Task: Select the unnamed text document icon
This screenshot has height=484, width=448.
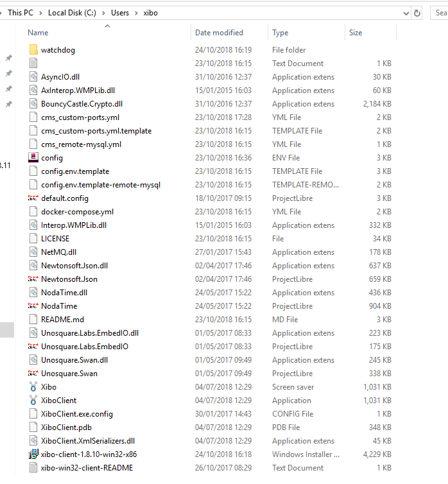Action: click(33, 64)
